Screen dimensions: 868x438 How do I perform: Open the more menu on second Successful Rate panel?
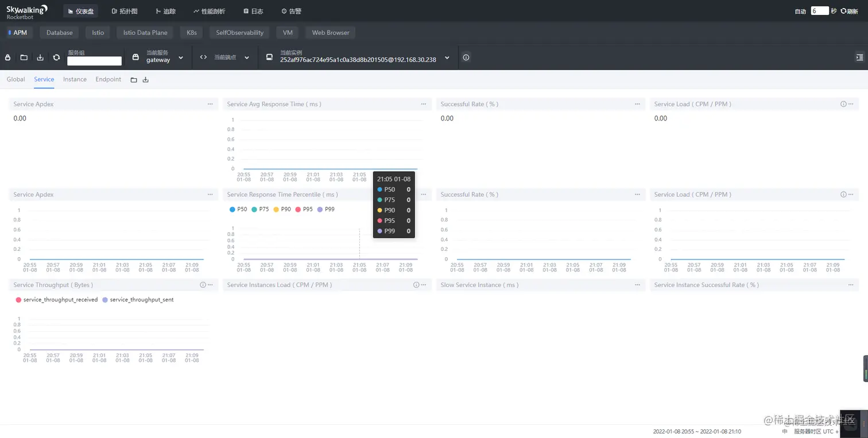click(637, 195)
